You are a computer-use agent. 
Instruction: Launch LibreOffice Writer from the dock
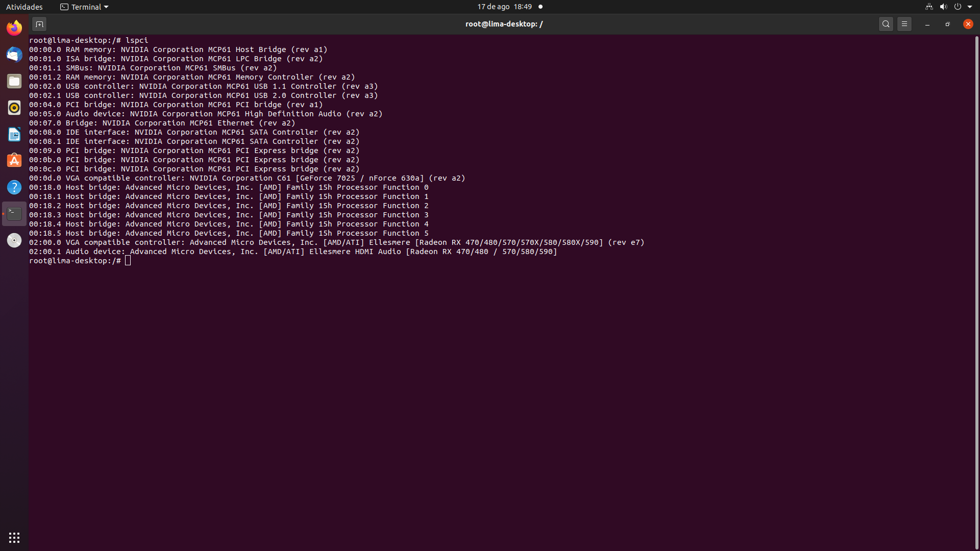[14, 134]
